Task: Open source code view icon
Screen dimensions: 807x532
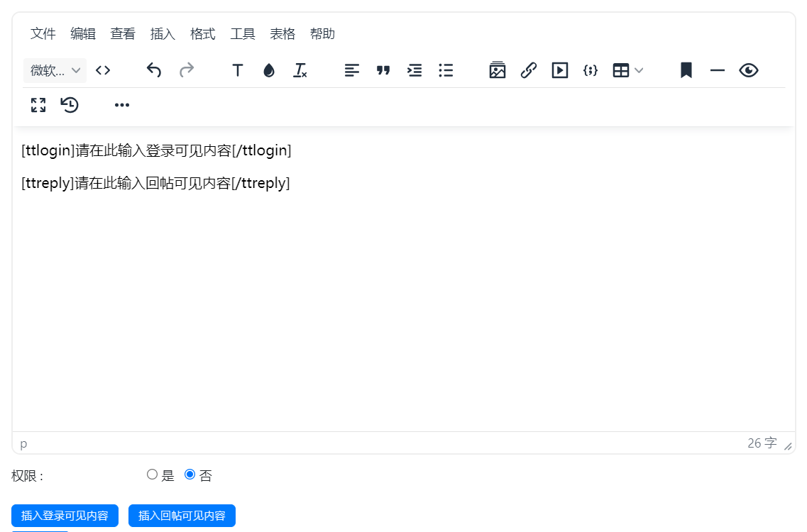Action: click(103, 70)
